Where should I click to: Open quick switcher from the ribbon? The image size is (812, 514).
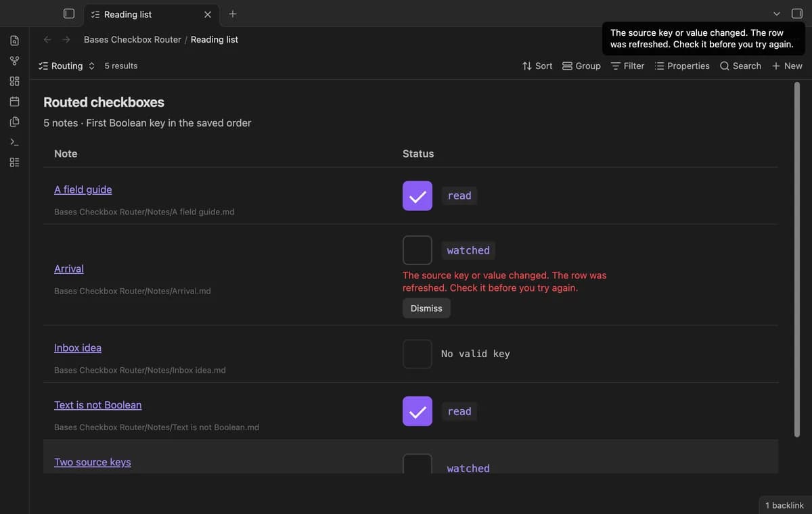tap(14, 41)
